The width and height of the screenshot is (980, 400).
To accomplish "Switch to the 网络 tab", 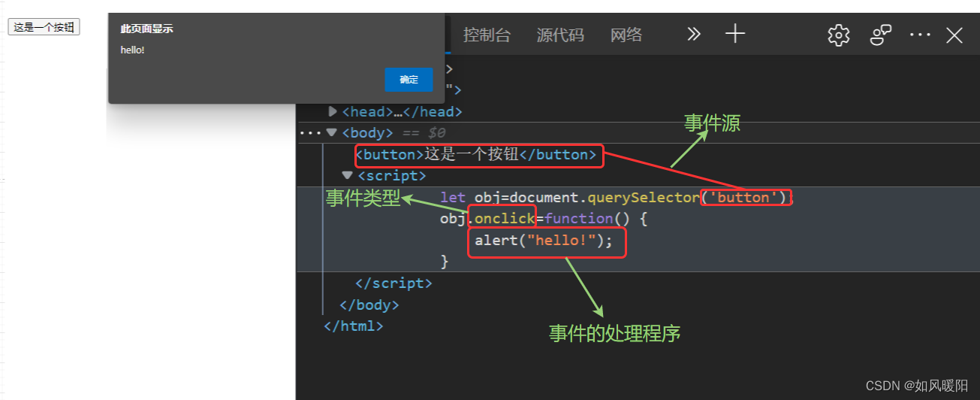I will point(626,35).
